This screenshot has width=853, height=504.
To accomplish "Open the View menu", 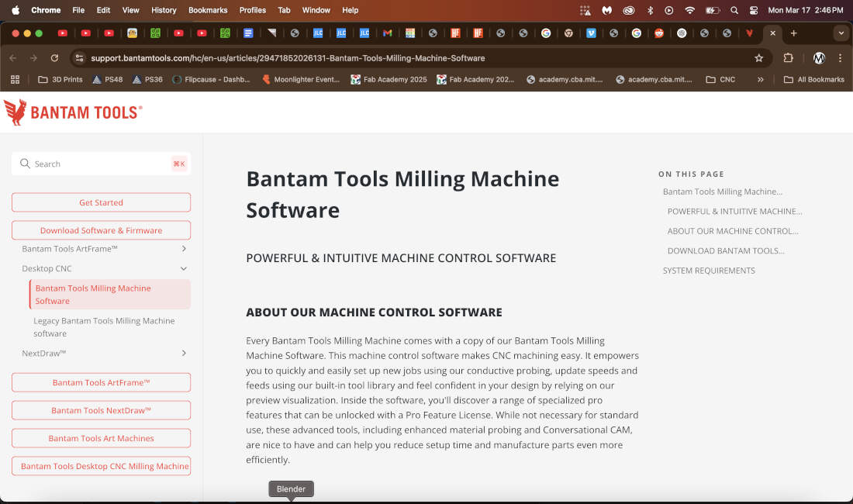I will tap(130, 10).
